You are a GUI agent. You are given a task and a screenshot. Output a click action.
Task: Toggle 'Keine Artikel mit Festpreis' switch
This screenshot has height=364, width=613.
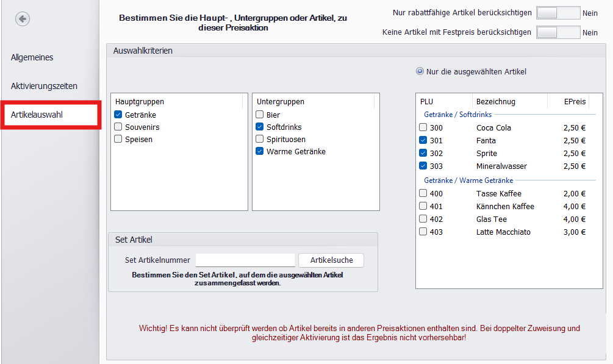coord(558,32)
